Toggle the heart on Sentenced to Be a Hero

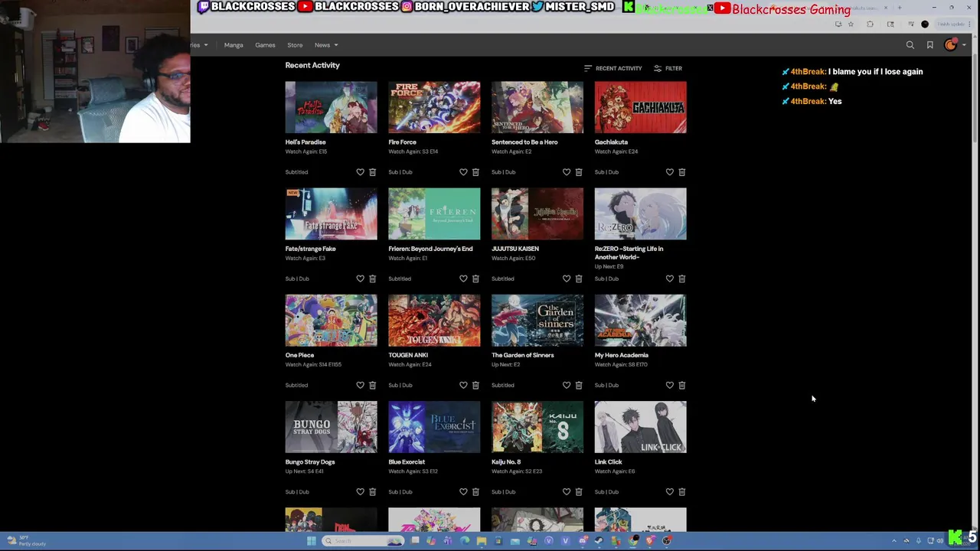click(567, 172)
